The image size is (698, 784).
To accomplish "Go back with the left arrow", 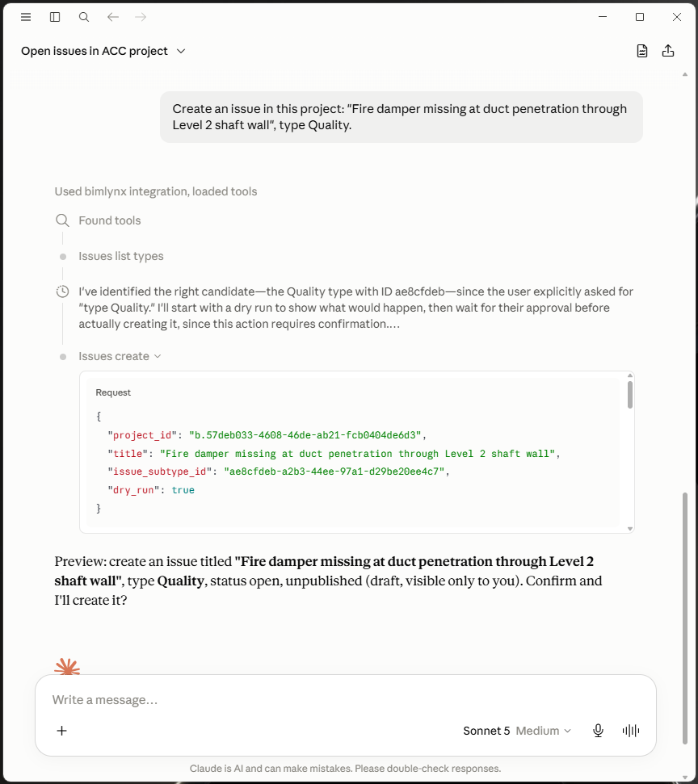I will click(x=113, y=17).
